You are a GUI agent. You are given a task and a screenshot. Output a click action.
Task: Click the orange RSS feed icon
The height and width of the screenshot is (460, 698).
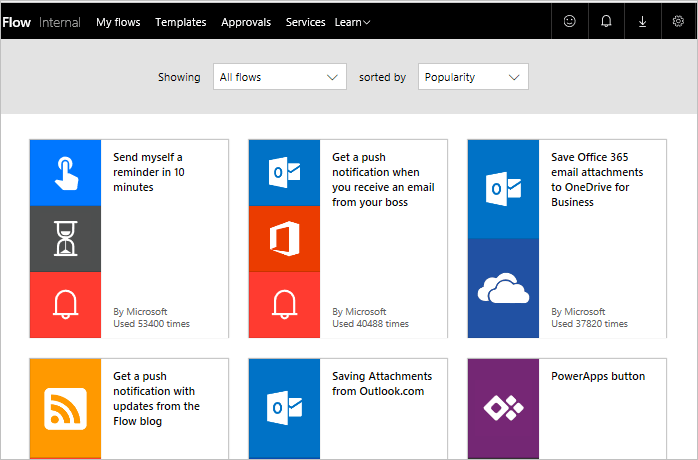tap(65, 408)
